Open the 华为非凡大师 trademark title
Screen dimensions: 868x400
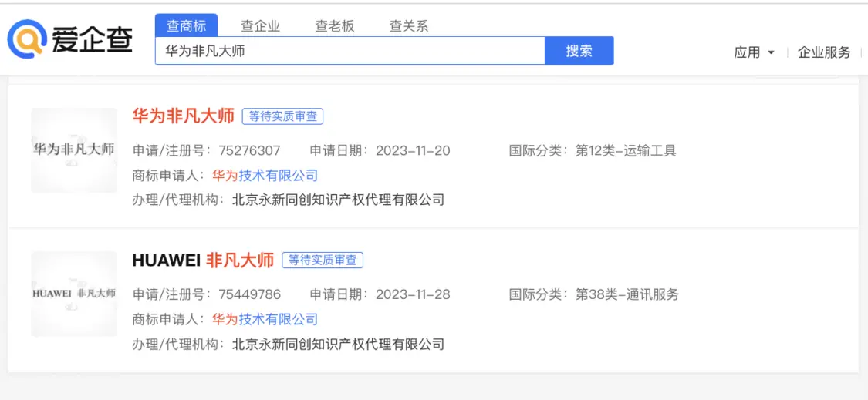point(183,116)
